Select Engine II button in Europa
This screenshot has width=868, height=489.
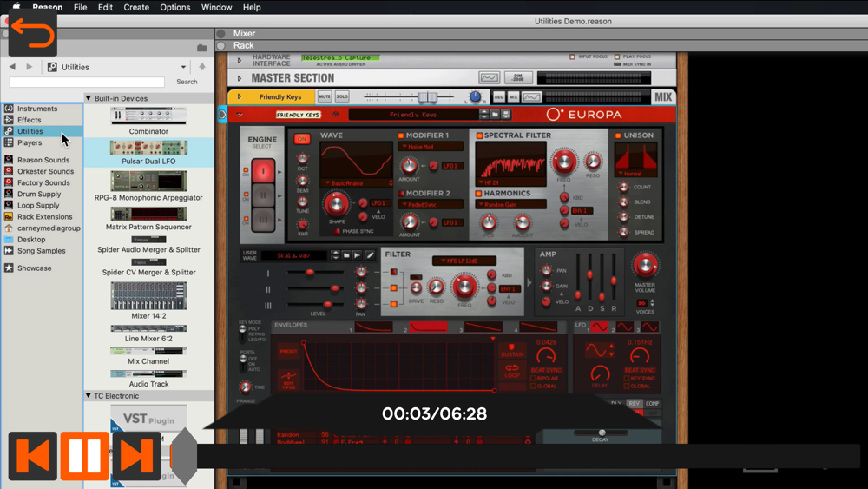tap(263, 195)
